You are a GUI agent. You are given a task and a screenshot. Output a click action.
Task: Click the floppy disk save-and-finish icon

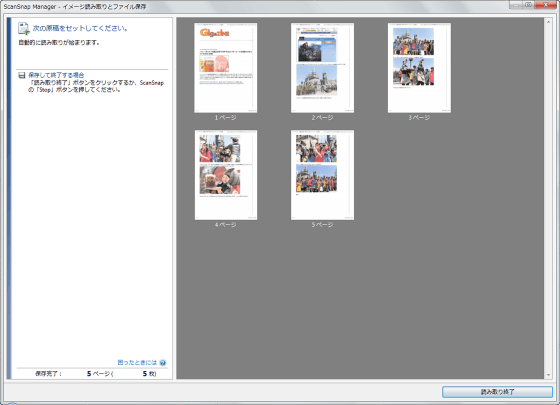click(22, 75)
